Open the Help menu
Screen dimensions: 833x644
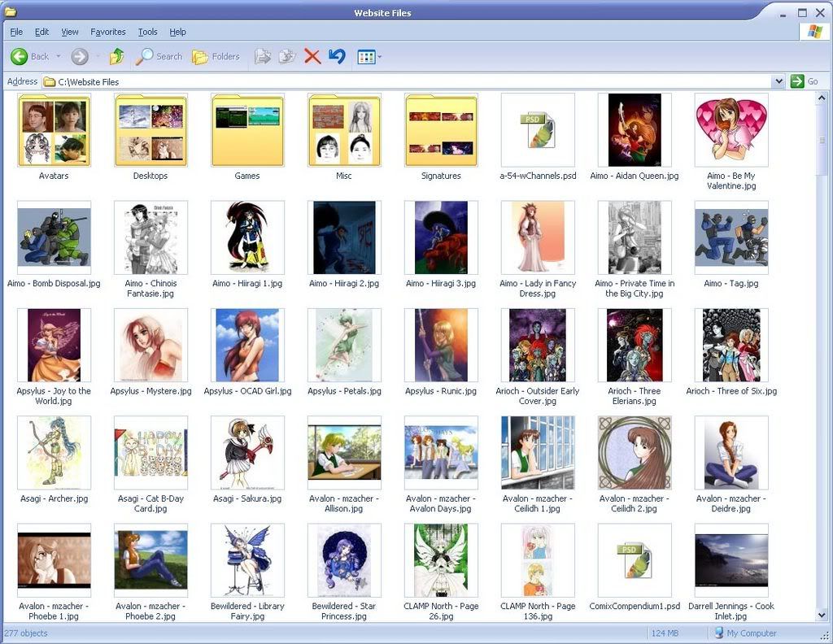point(177,32)
